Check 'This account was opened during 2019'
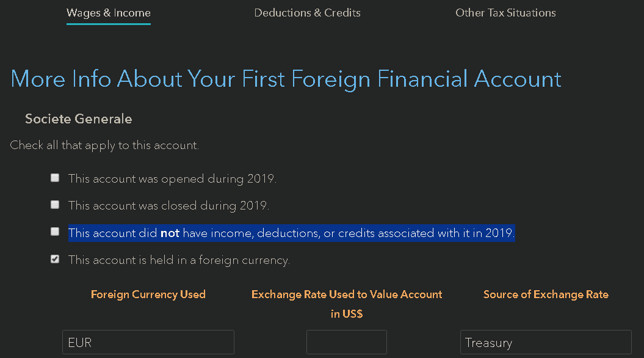The width and height of the screenshot is (644, 358). (55, 177)
